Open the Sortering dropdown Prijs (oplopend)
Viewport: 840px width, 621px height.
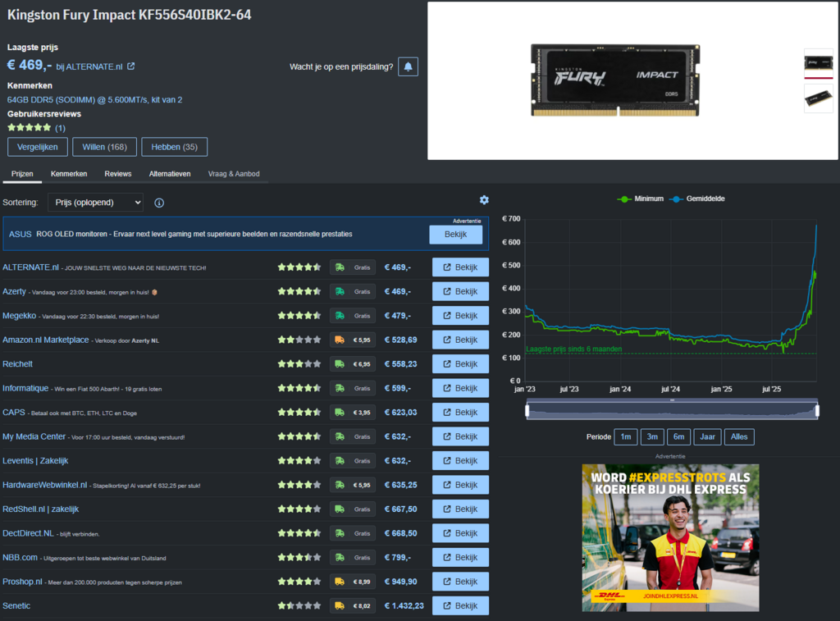95,203
